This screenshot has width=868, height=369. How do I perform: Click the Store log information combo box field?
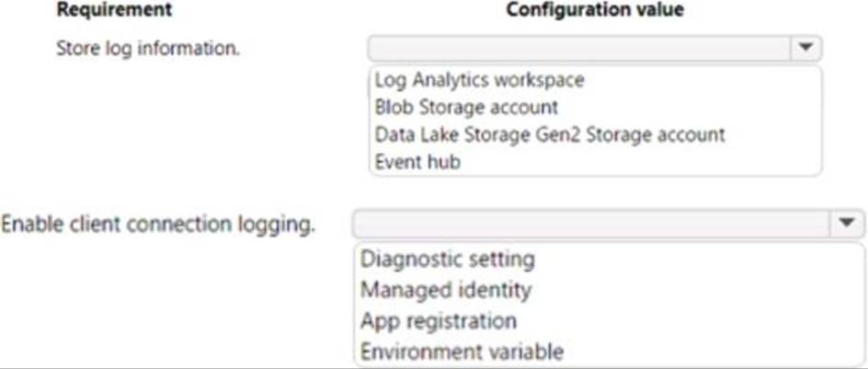click(579, 48)
